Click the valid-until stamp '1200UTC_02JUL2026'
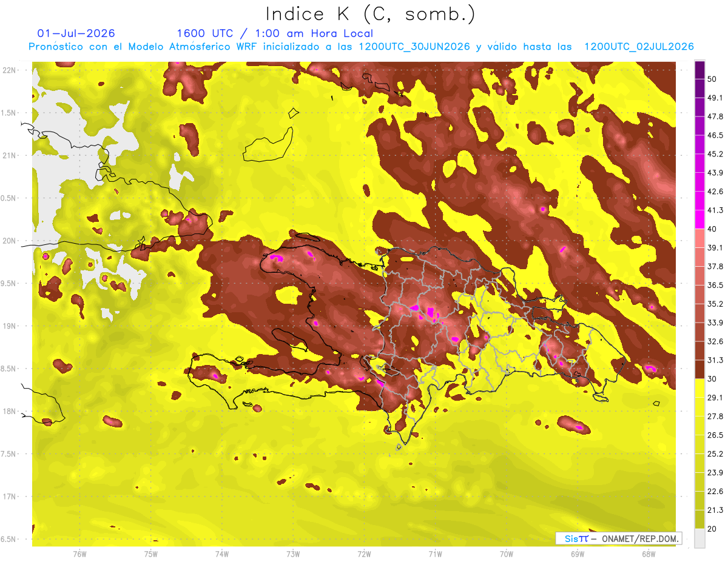The image size is (728, 562). [639, 47]
